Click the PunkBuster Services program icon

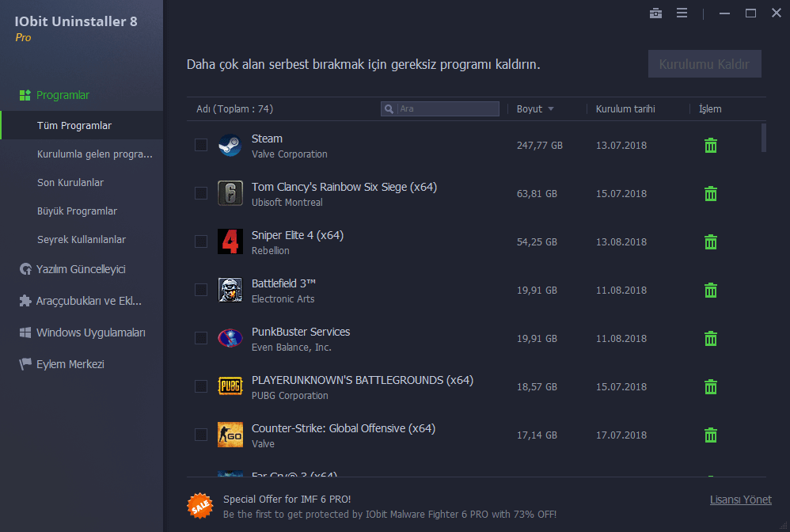tap(230, 339)
